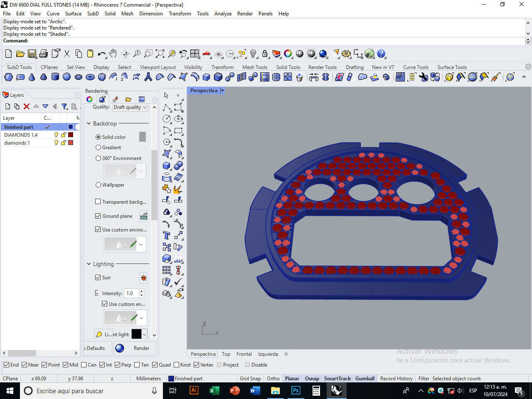Select the Wallpaper backdrop option
This screenshot has width=532, height=399.
coord(99,185)
